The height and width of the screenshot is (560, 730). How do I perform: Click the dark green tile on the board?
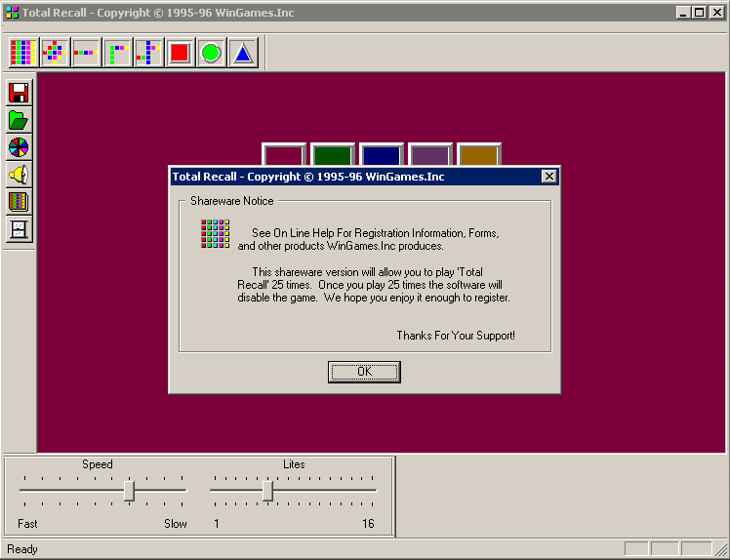tap(332, 155)
